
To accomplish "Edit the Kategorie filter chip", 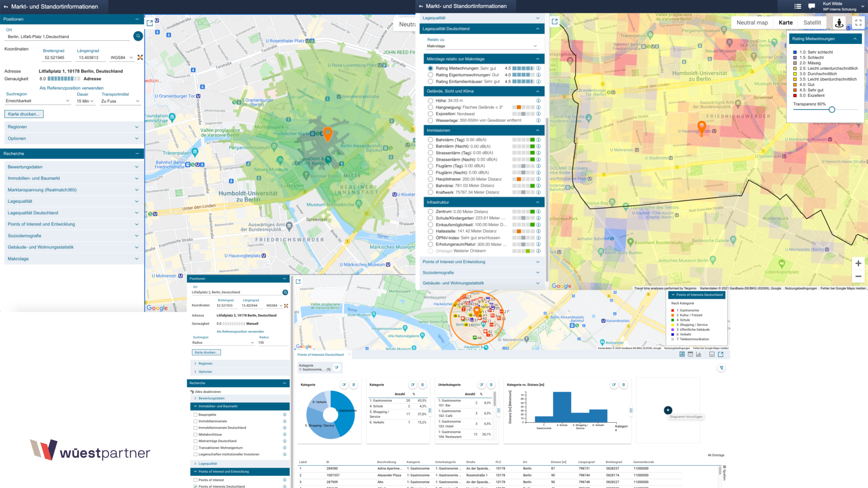I will (x=337, y=367).
